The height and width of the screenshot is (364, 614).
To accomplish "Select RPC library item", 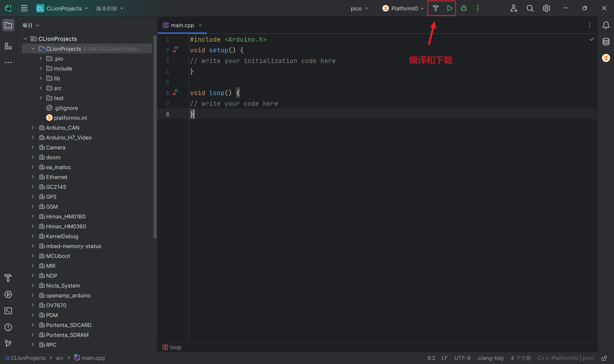I will [51, 345].
